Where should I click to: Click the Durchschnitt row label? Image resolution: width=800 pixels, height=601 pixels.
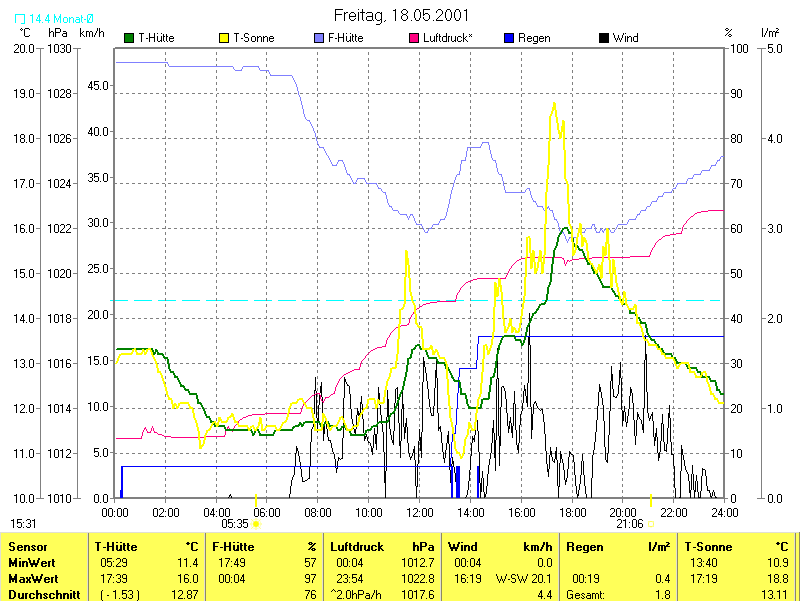tap(44, 595)
